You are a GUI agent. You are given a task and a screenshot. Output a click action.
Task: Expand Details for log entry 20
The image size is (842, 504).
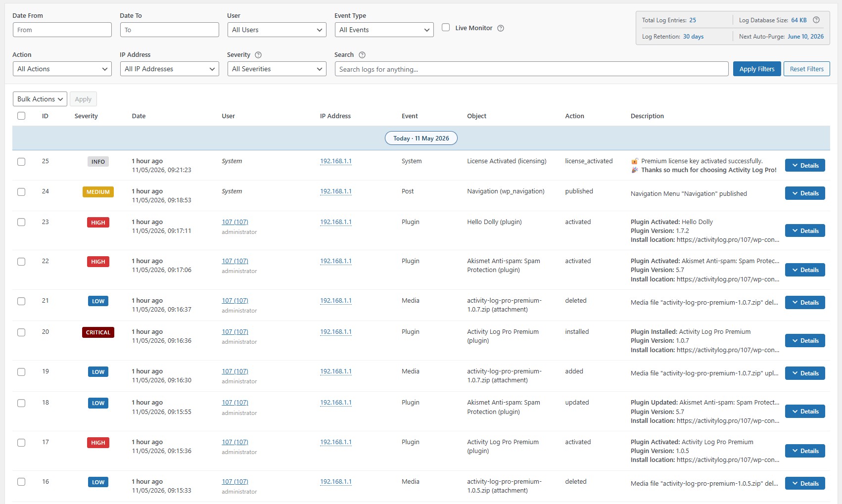pyautogui.click(x=805, y=341)
